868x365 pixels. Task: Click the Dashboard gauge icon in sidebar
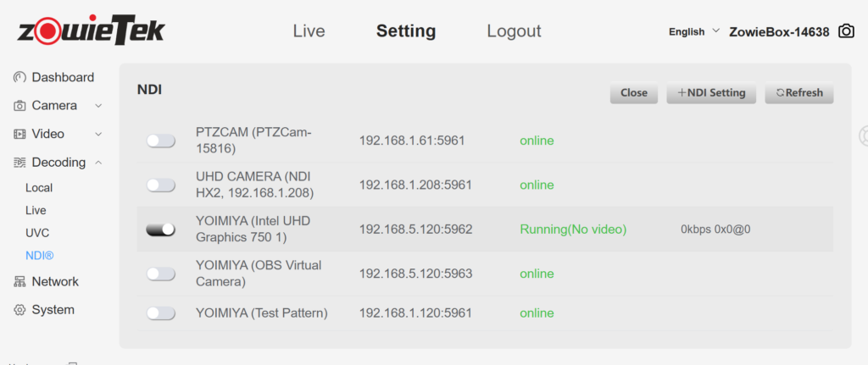(x=19, y=78)
